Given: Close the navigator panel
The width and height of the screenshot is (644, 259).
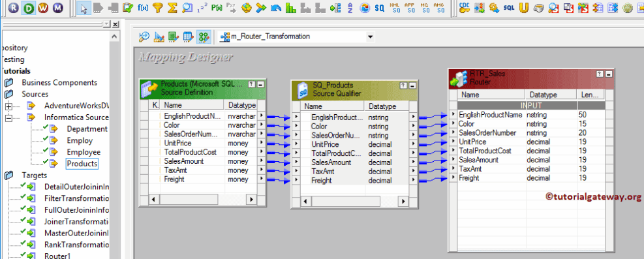Looking at the screenshot, I should point(115,25).
